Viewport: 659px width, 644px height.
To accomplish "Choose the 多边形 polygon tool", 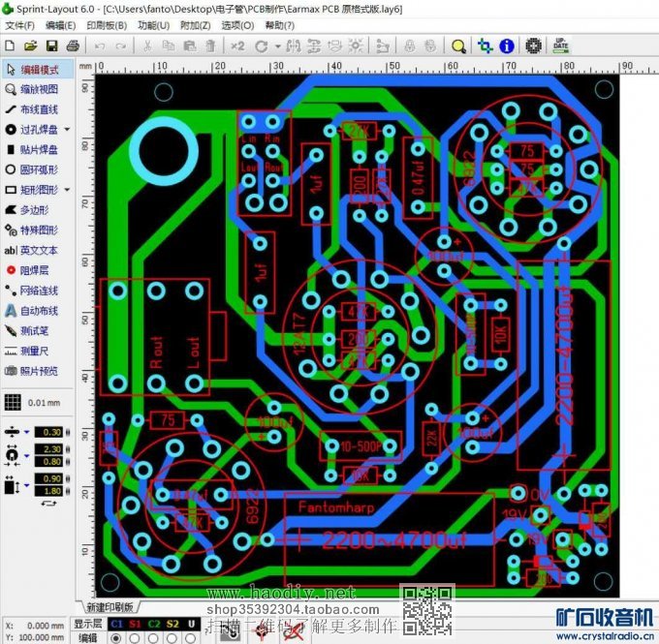I will [34, 209].
